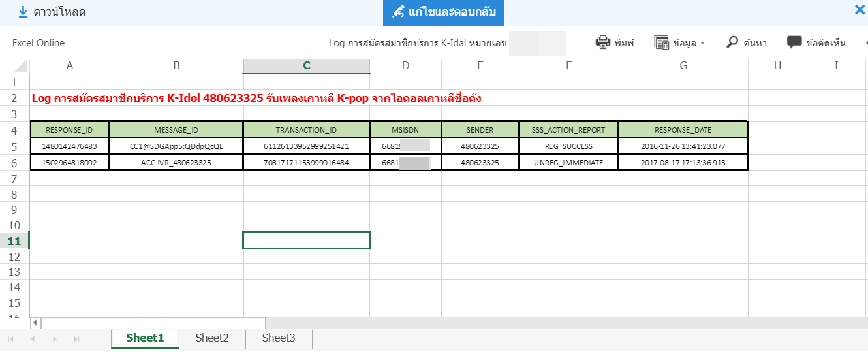The width and height of the screenshot is (868, 354).
Task: Close the preview with the blue X
Action: click(x=860, y=9)
